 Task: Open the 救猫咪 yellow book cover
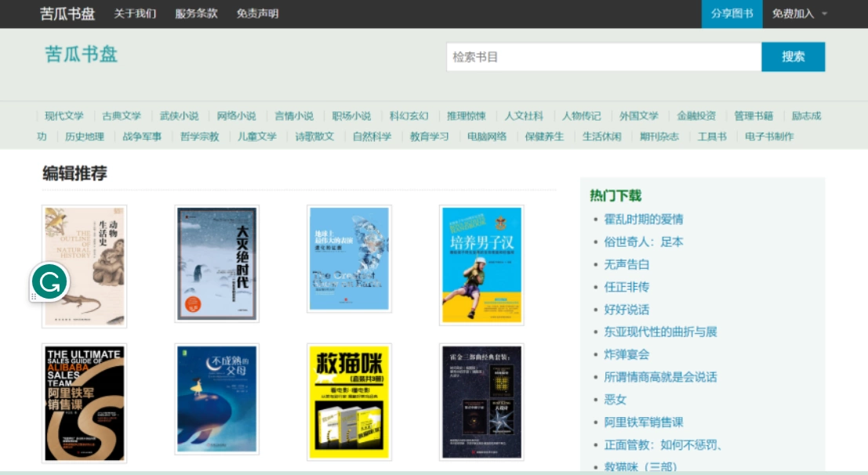[349, 402]
